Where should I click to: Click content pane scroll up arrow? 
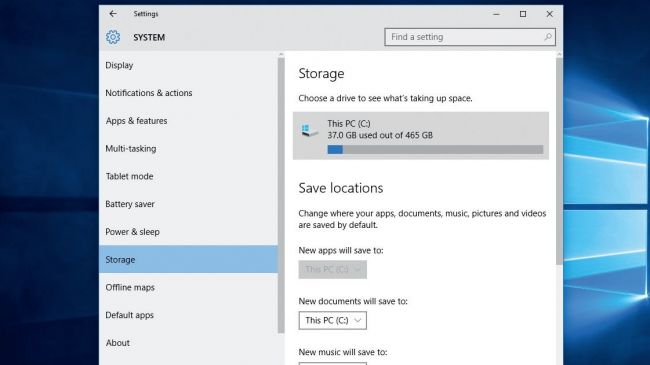click(x=559, y=54)
